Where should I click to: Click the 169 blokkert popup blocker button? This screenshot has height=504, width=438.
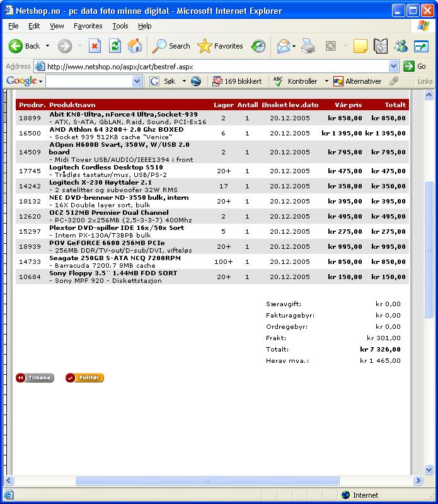point(237,81)
